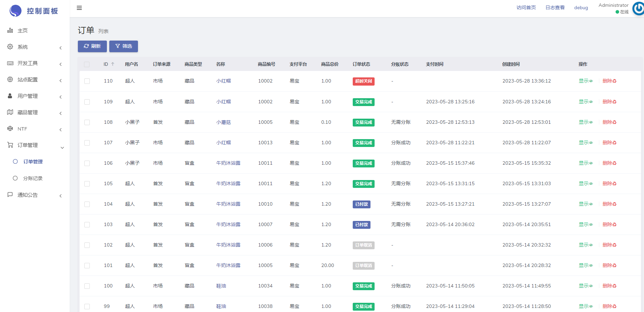
Task: Click the ID column sort arrow
Action: pos(113,64)
